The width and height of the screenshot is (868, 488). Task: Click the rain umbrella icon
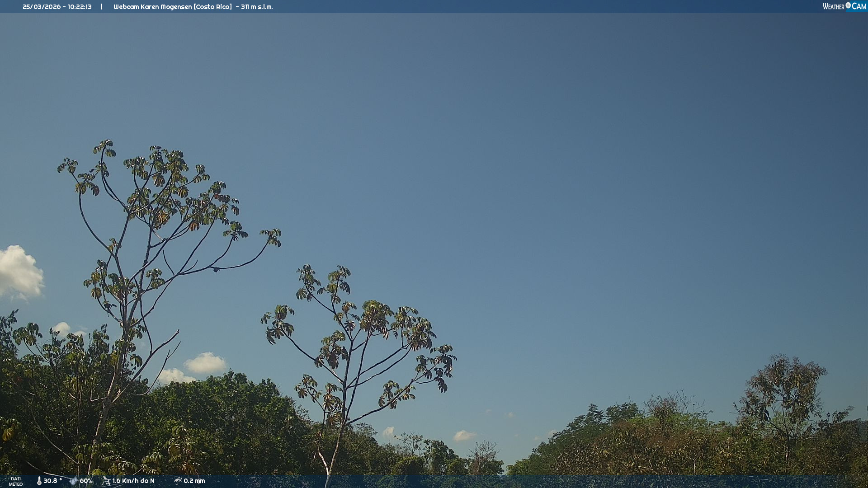pyautogui.click(x=178, y=481)
